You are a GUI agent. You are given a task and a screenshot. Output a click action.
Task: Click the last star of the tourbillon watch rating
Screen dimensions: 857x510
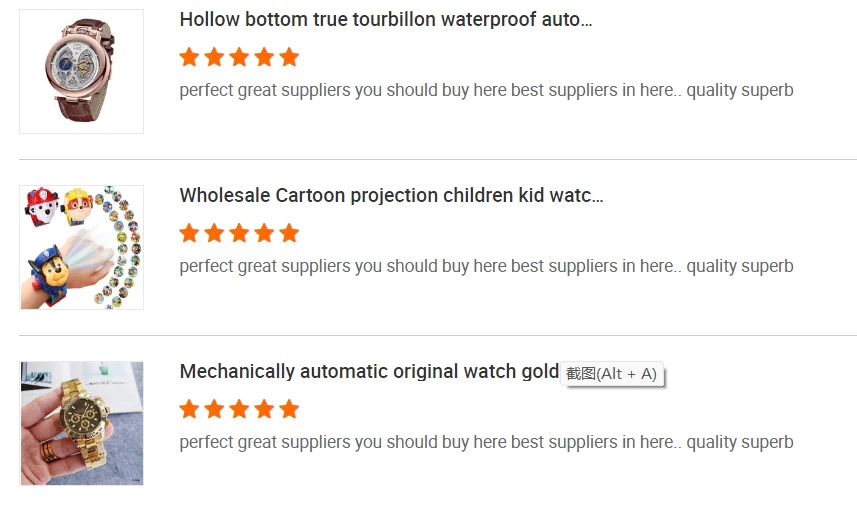(289, 57)
